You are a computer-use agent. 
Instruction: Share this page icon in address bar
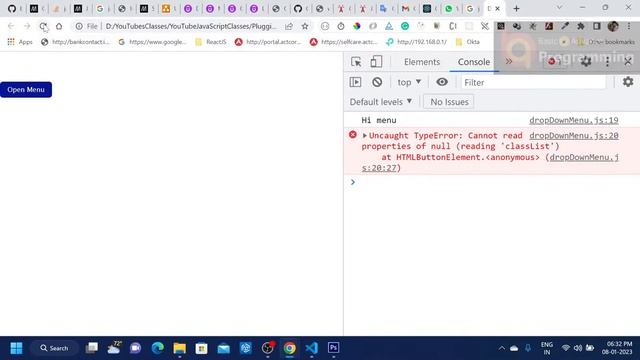(289, 26)
